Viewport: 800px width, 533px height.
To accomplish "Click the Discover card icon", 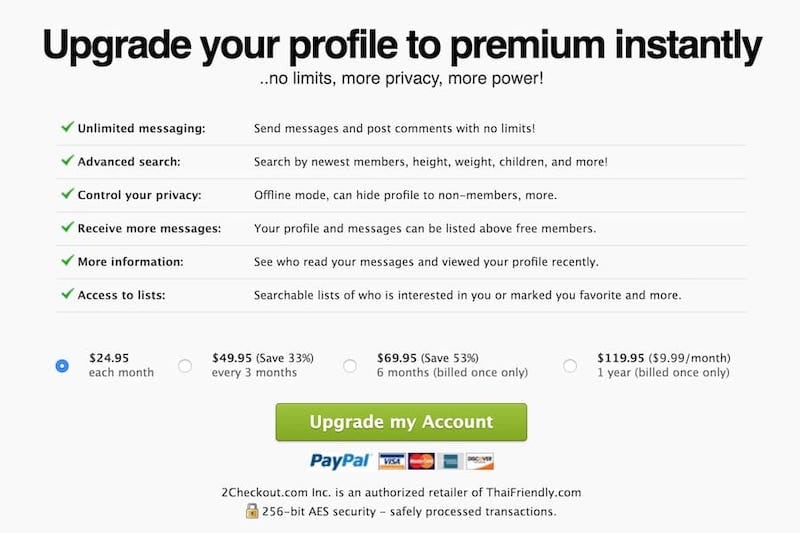I will pyautogui.click(x=479, y=461).
